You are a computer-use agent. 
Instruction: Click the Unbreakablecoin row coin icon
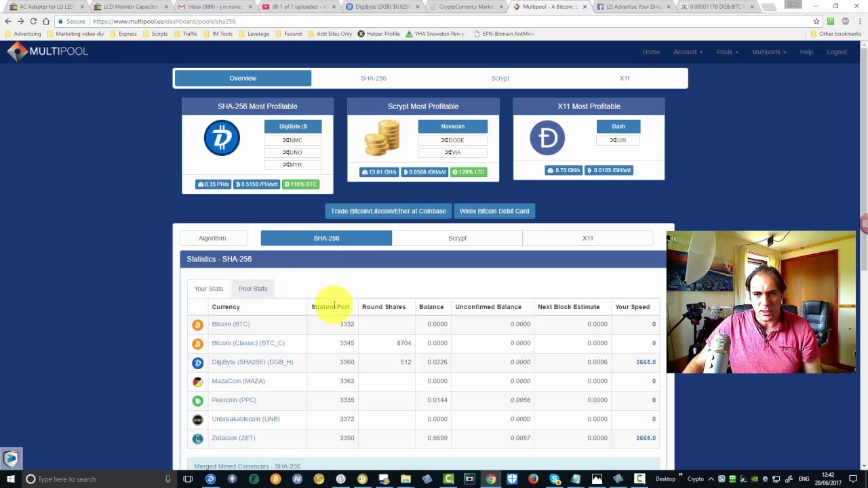[197, 420]
